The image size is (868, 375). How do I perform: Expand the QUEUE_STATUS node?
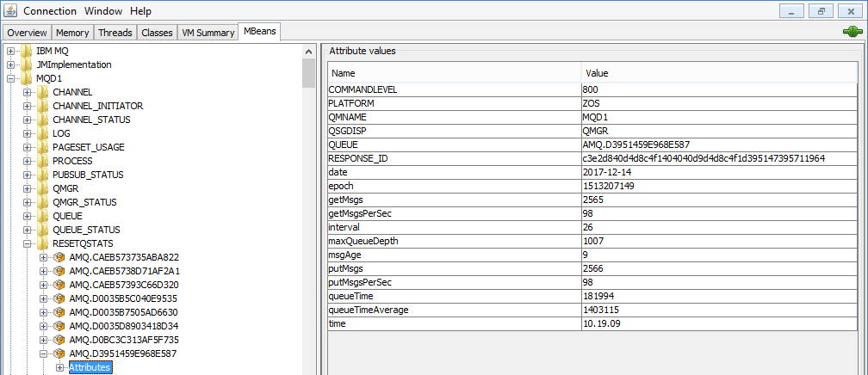pos(28,230)
